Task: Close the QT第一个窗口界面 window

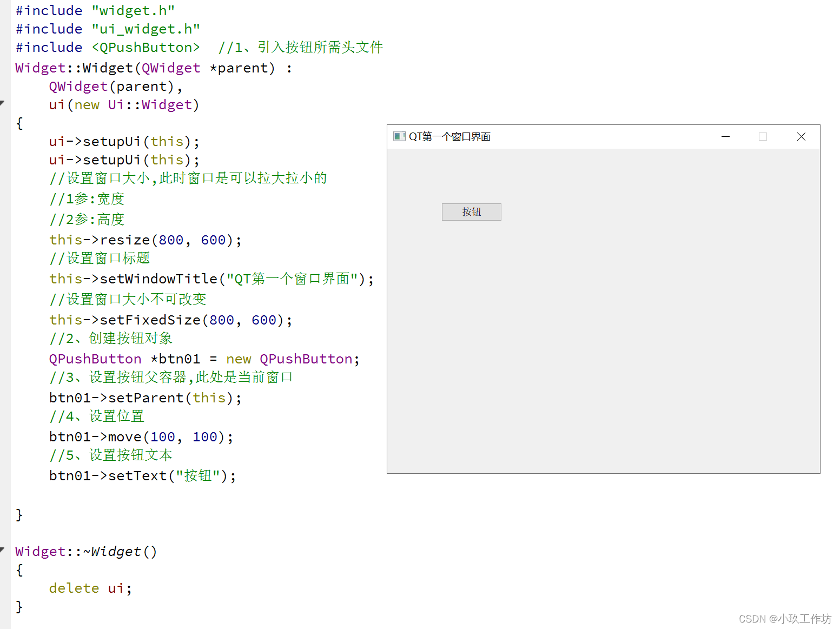Action: point(801,137)
